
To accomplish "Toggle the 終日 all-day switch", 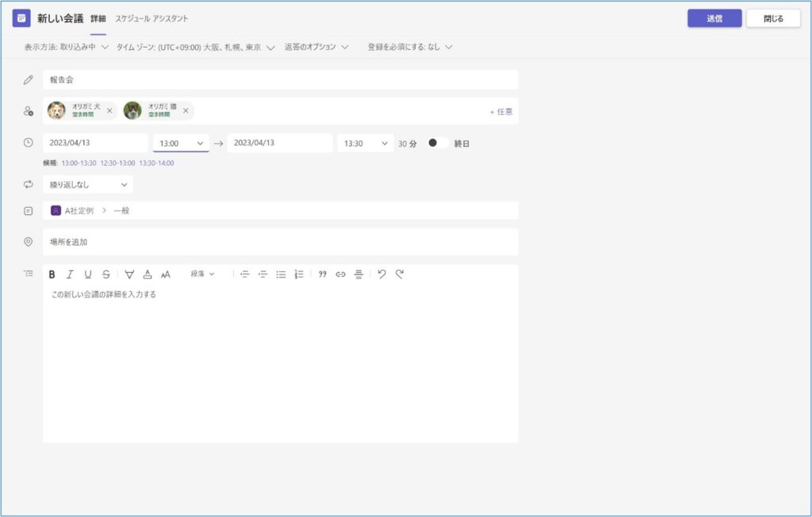I will [437, 144].
